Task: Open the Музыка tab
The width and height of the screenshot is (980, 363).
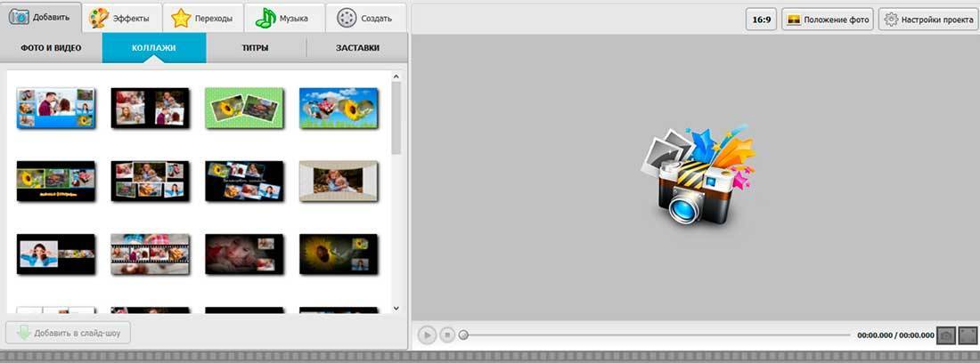Action: pos(285,18)
